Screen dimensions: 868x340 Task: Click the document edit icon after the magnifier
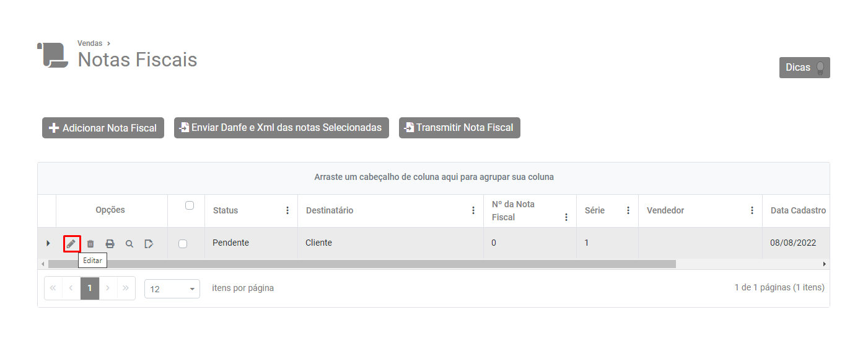click(149, 244)
